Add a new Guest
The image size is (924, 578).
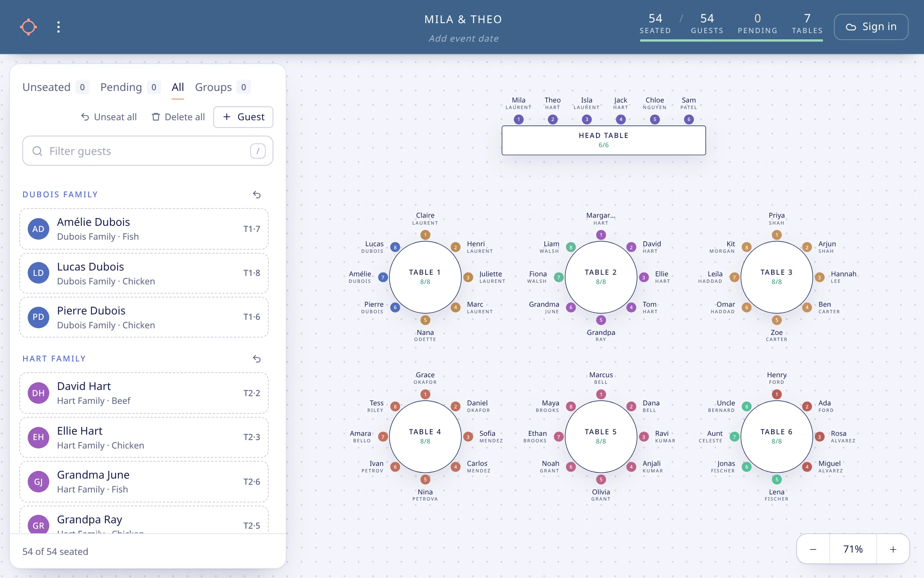click(243, 117)
